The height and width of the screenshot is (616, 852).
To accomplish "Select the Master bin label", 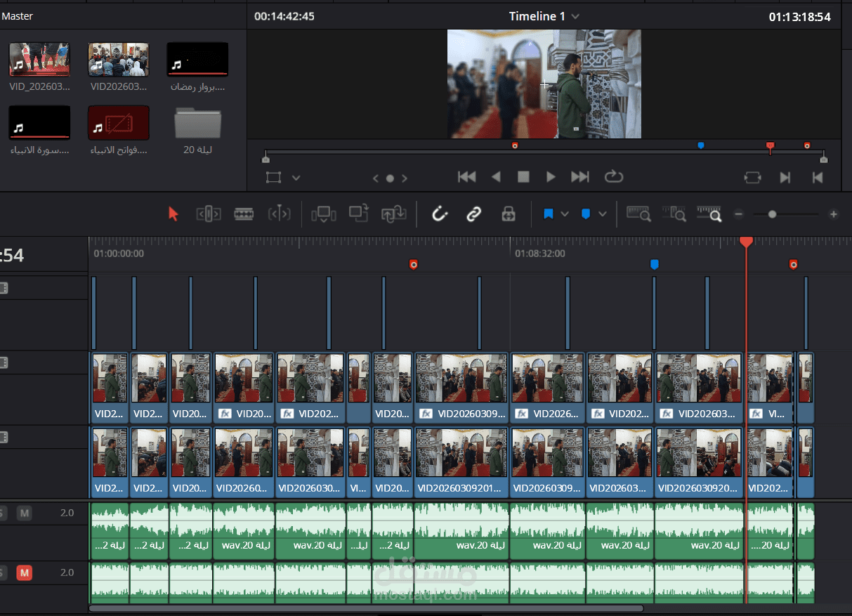I will pos(18,15).
